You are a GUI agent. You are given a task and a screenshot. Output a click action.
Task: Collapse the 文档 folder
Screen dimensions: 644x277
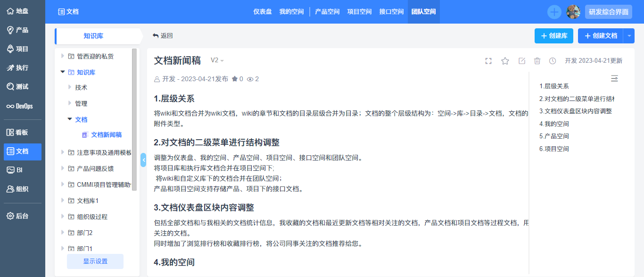click(69, 119)
